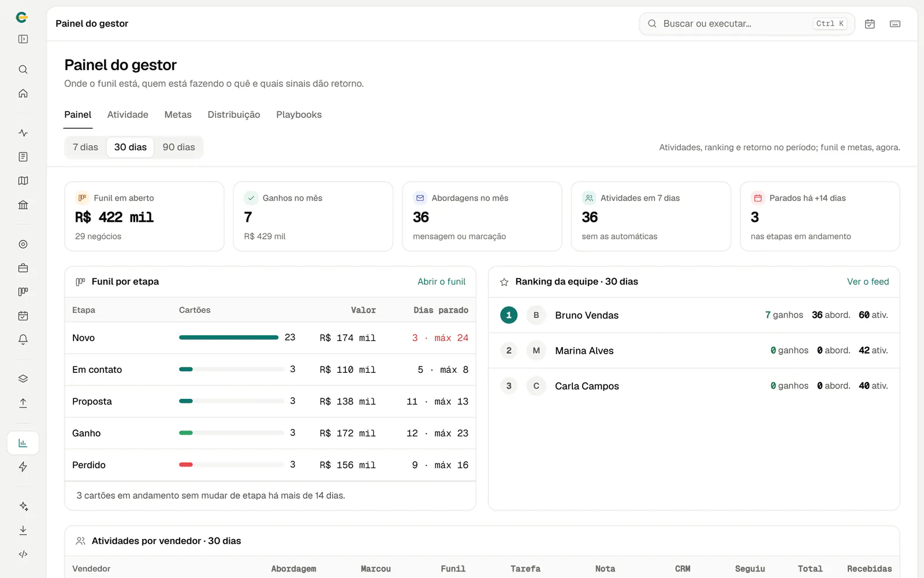This screenshot has width=924, height=578.
Task: Open Marina Alves ranking row
Action: pos(694,351)
